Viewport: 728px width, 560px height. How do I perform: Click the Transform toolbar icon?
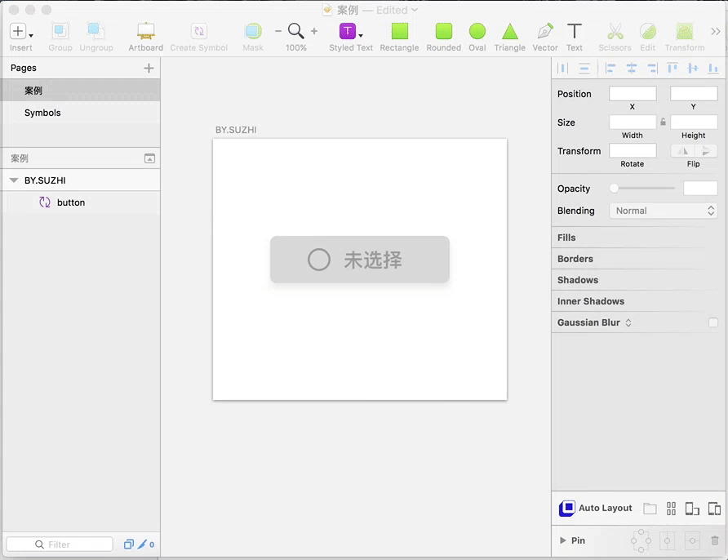pyautogui.click(x=685, y=31)
